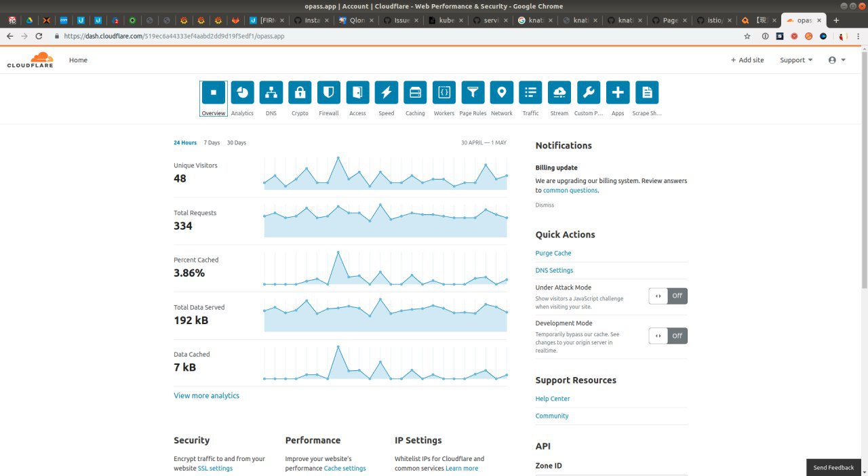Open the Community support link

point(552,416)
